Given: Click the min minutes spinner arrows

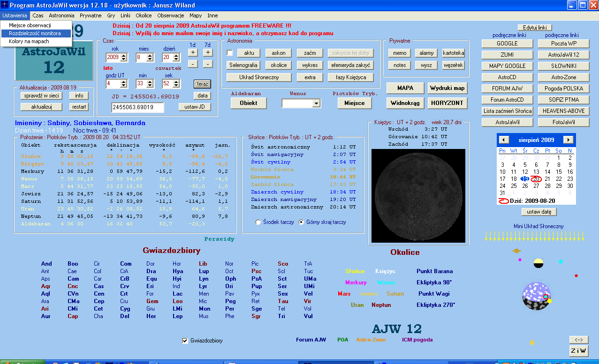Looking at the screenshot, I should (150, 84).
